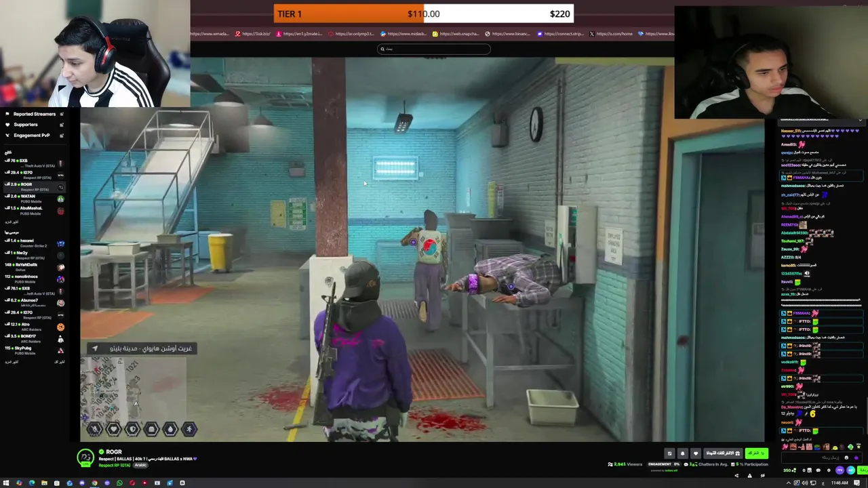Click the heart follow button
Screen dimensions: 868x488
[696, 453]
